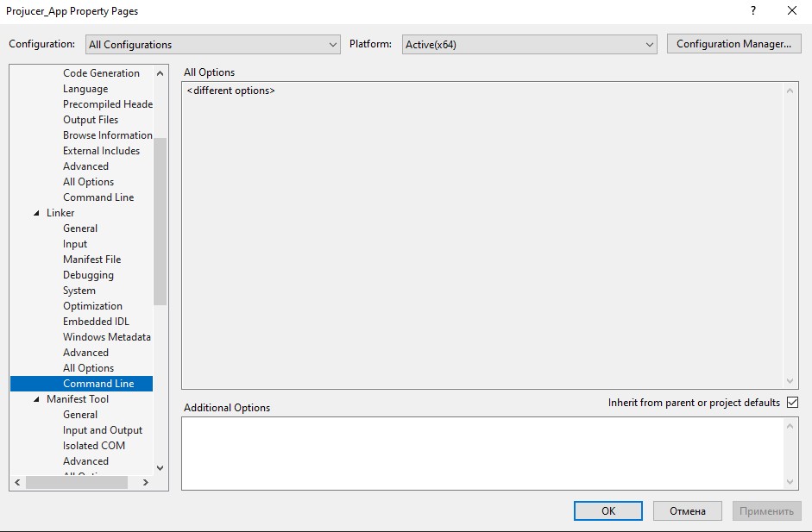The image size is (812, 532).
Task: Select Advanced under Manifest Tool
Action: [x=86, y=461]
